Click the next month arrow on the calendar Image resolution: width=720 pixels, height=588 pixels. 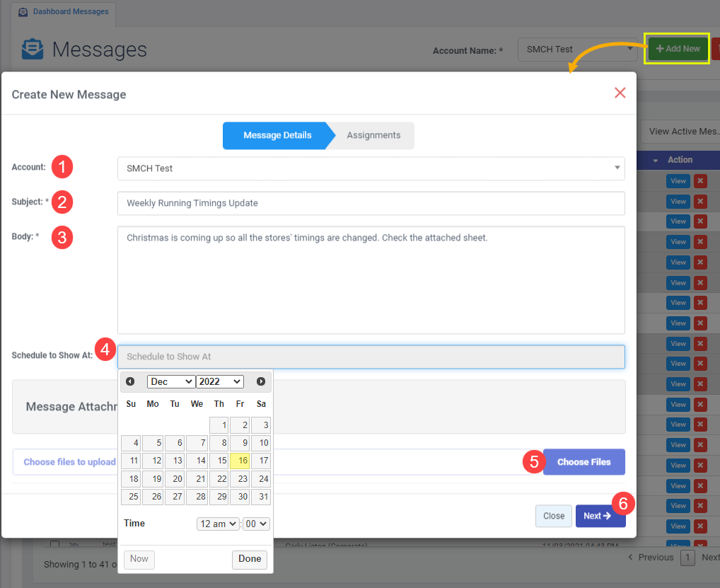(261, 381)
